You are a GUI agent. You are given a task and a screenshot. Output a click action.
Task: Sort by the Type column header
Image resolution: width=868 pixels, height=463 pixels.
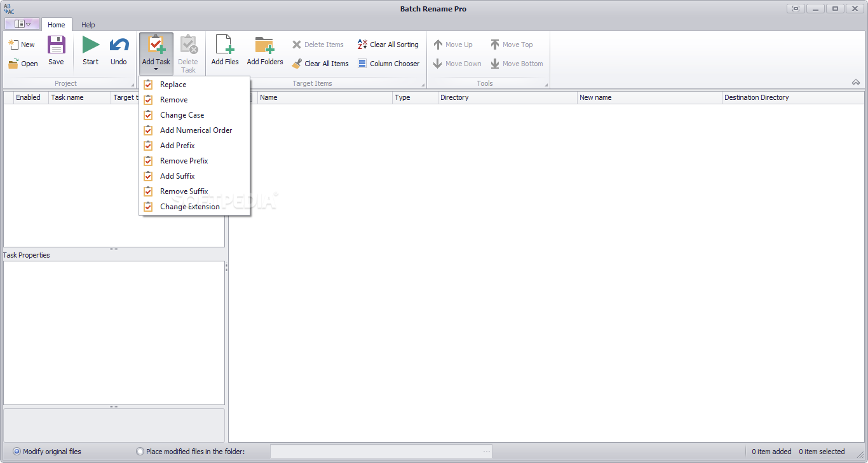[x=415, y=97]
